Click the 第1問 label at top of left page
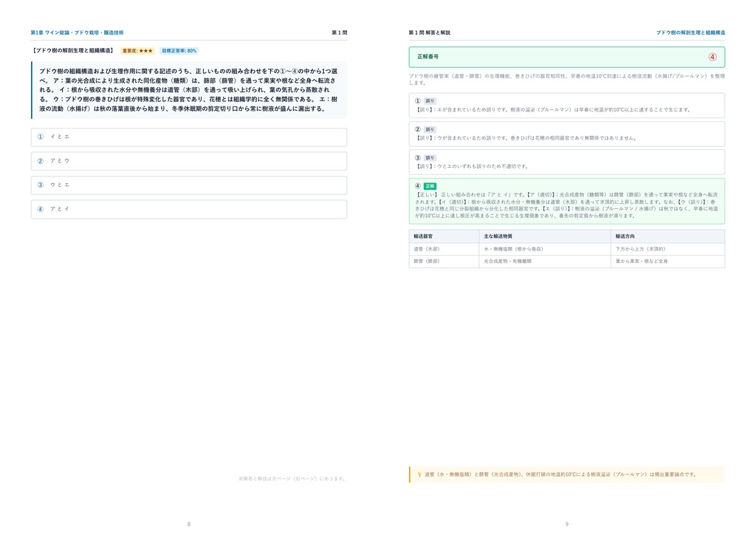 click(x=340, y=33)
